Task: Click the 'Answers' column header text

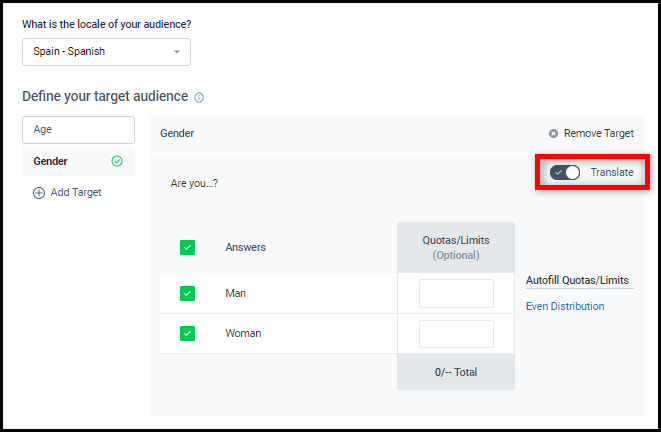Action: coord(245,247)
